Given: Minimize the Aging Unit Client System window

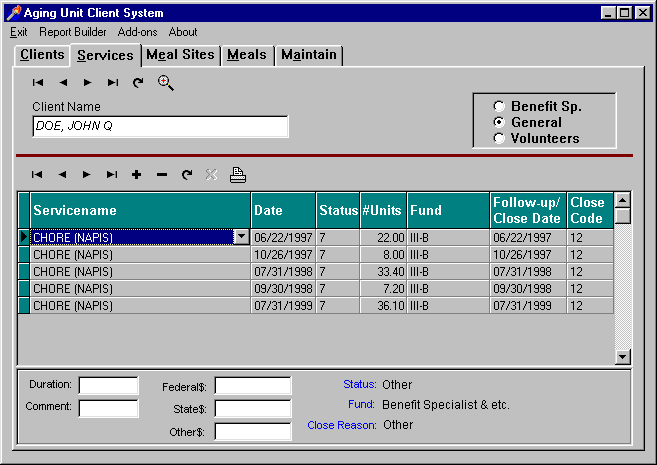Looking at the screenshot, I should coord(608,13).
